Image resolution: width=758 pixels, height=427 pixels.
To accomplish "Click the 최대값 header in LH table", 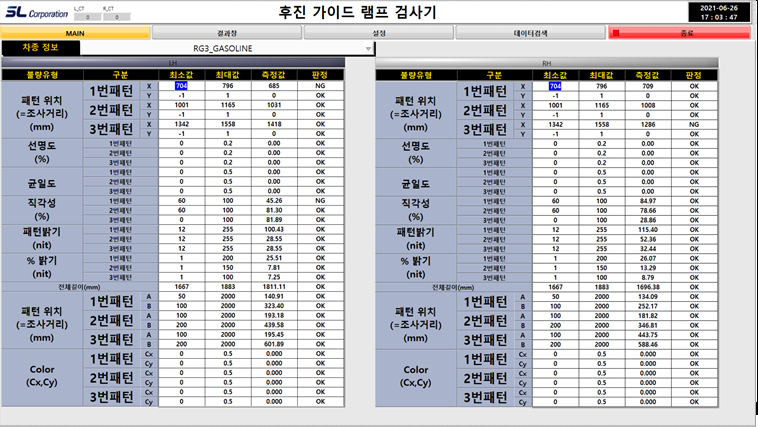I will point(226,74).
